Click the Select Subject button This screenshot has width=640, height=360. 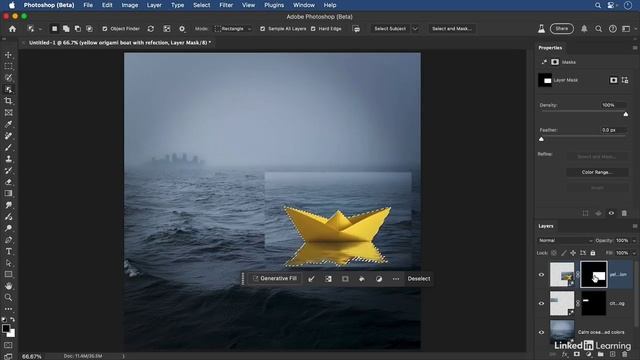coord(390,29)
